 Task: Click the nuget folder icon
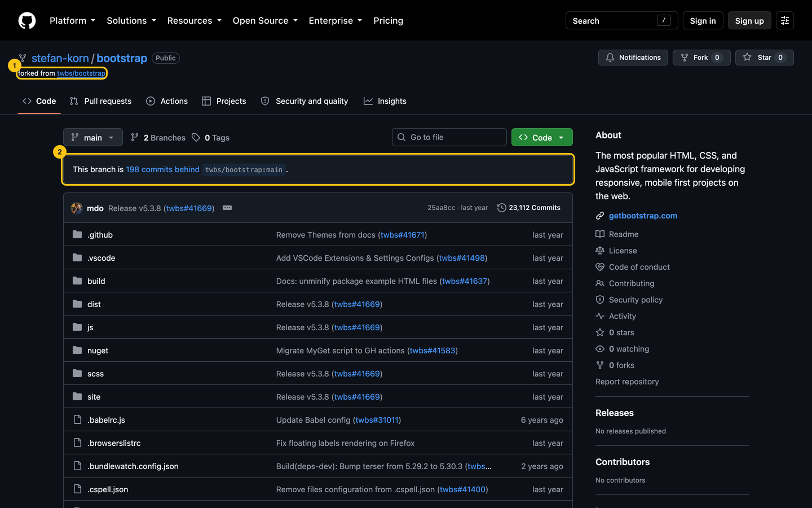pos(77,350)
